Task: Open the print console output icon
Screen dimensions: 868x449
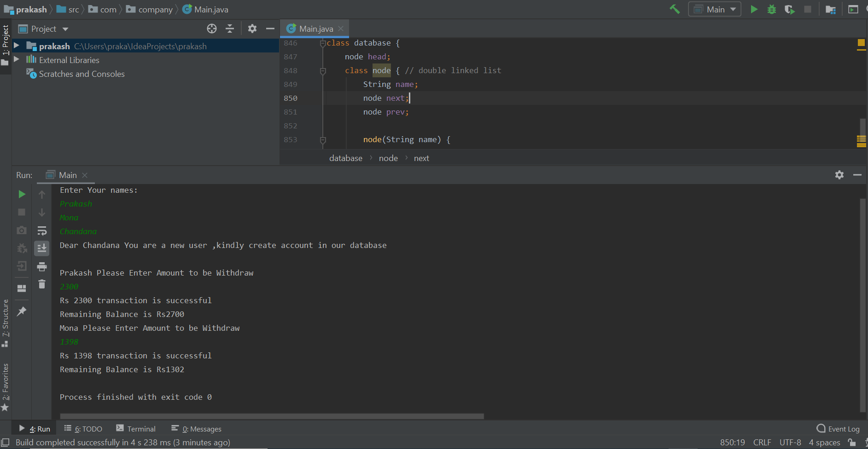Action: coord(42,266)
